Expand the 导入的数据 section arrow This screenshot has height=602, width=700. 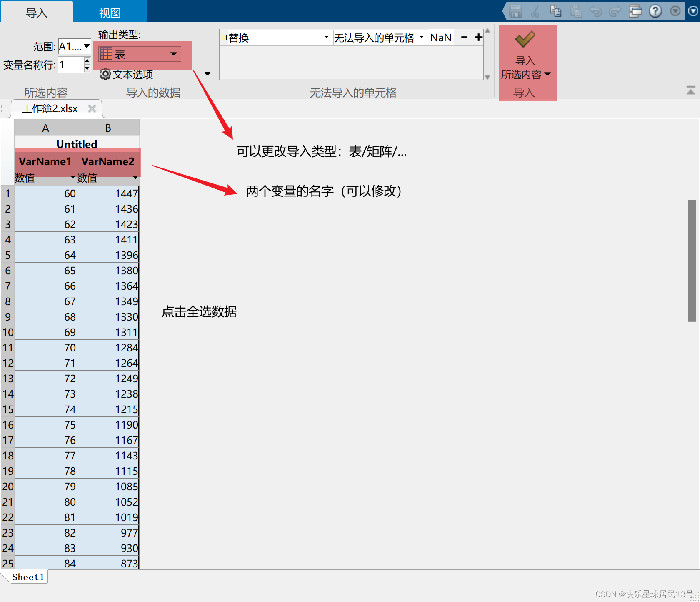[207, 74]
